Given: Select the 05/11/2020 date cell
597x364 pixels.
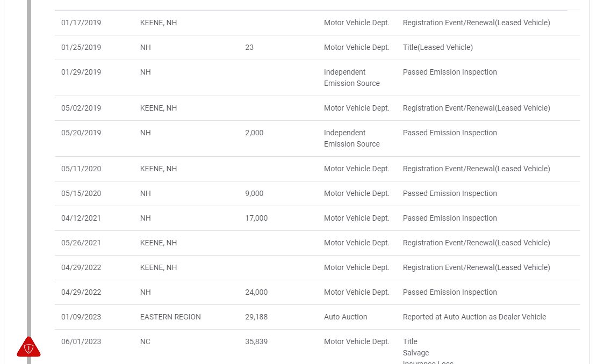Looking at the screenshot, I should click(81, 169).
